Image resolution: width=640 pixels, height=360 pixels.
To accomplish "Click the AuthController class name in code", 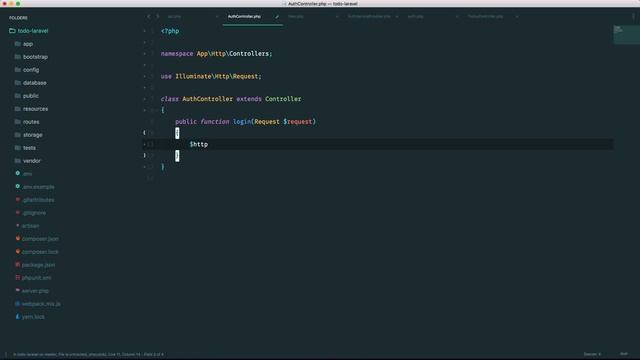I will point(207,99).
